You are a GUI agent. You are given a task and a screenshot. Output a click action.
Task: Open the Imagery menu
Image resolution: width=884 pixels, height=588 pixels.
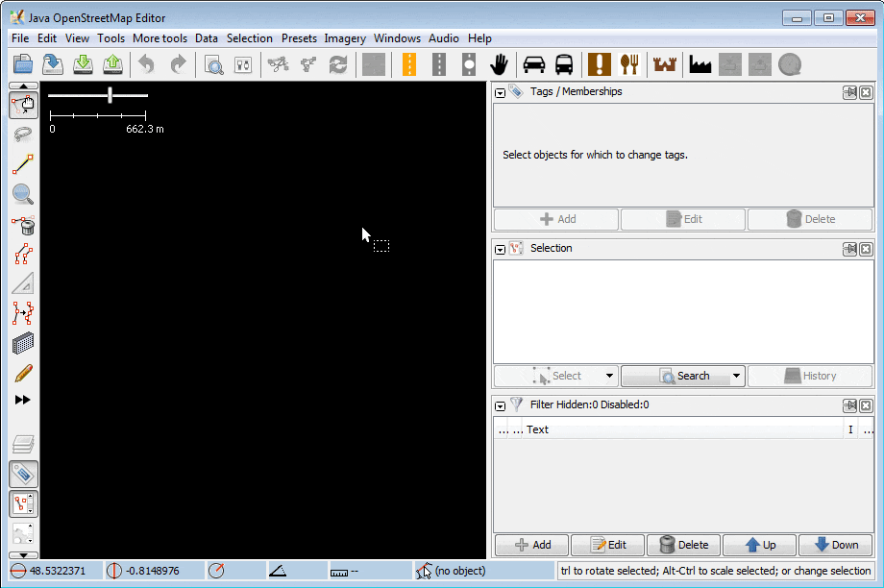pyautogui.click(x=345, y=38)
